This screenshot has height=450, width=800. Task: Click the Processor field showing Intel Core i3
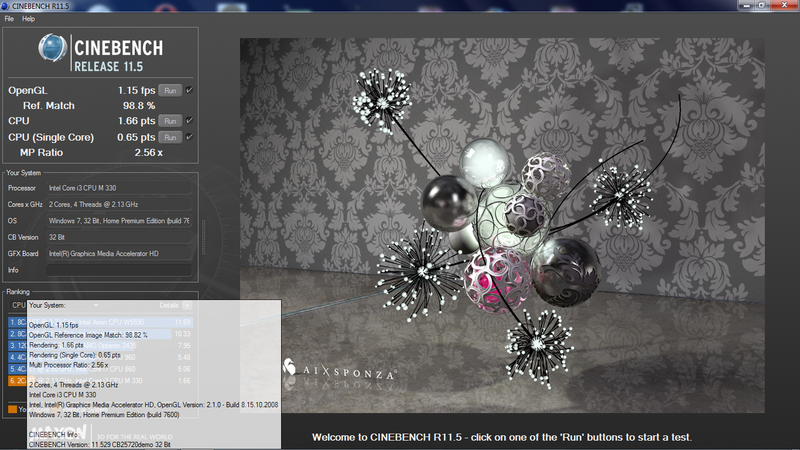point(119,188)
